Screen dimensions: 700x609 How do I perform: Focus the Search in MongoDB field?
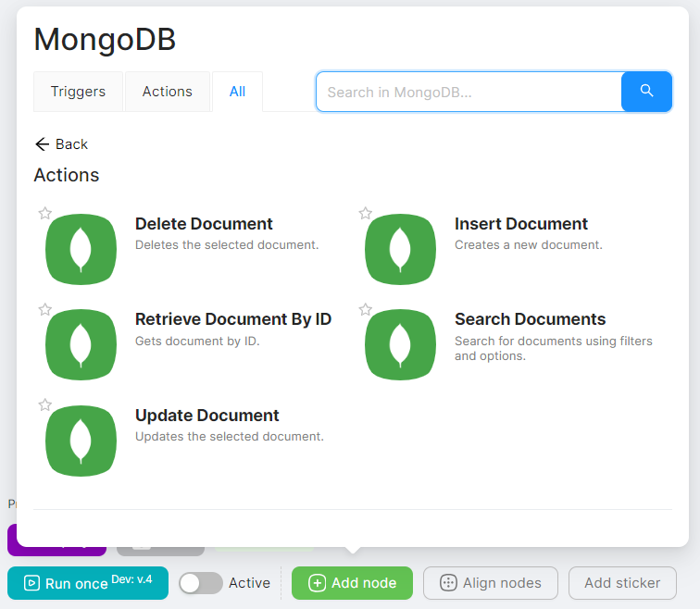click(x=469, y=92)
